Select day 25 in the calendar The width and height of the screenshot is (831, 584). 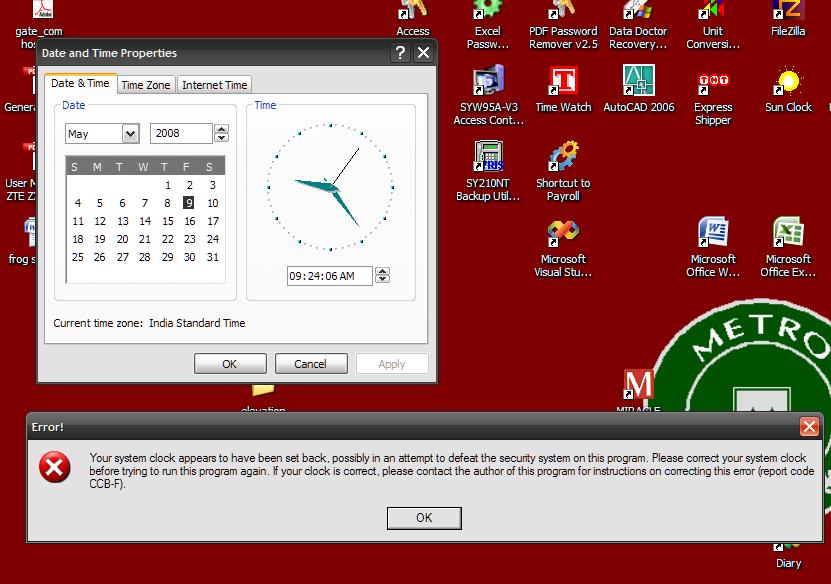click(x=78, y=257)
